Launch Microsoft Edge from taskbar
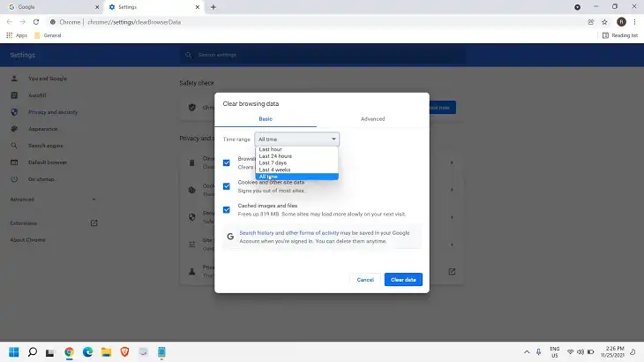 pos(87,352)
